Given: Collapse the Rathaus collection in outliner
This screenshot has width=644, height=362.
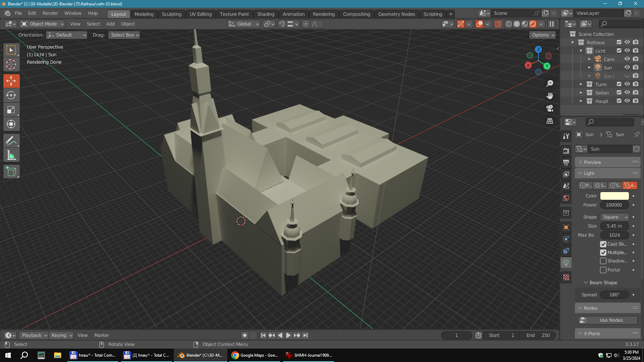Looking at the screenshot, I should click(x=572, y=42).
